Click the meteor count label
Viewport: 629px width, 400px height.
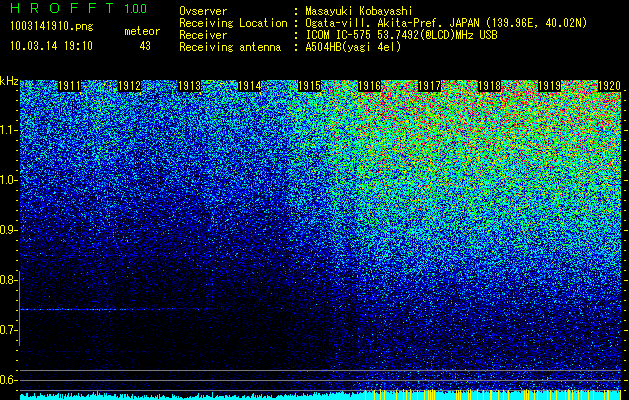(x=142, y=31)
